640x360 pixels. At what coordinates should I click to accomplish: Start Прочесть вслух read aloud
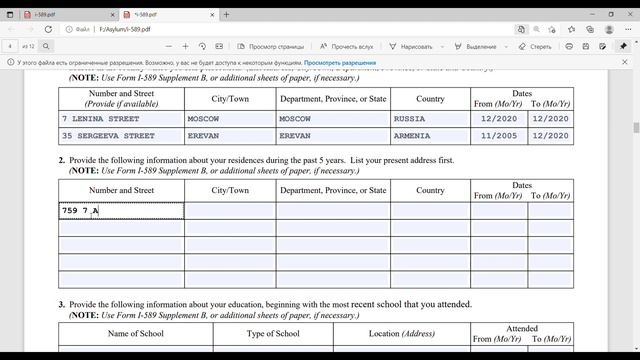(347, 47)
